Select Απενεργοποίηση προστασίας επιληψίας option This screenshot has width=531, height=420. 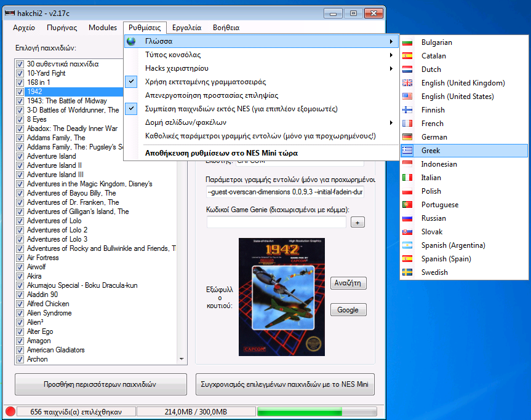pyautogui.click(x=262, y=95)
